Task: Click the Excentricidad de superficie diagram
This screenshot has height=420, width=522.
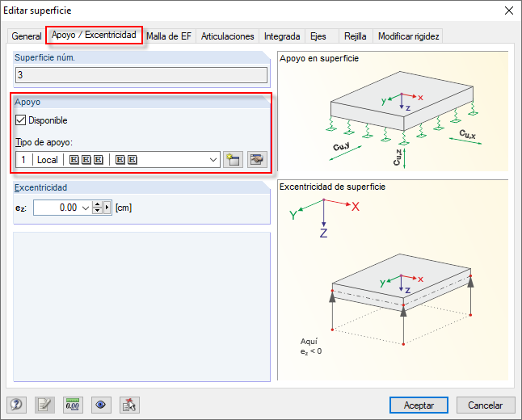Action: [x=393, y=279]
